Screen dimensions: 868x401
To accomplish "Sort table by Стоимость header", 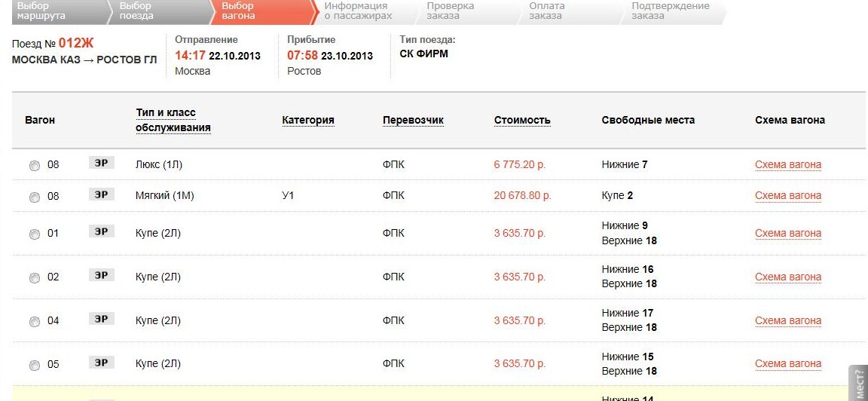I will [522, 120].
